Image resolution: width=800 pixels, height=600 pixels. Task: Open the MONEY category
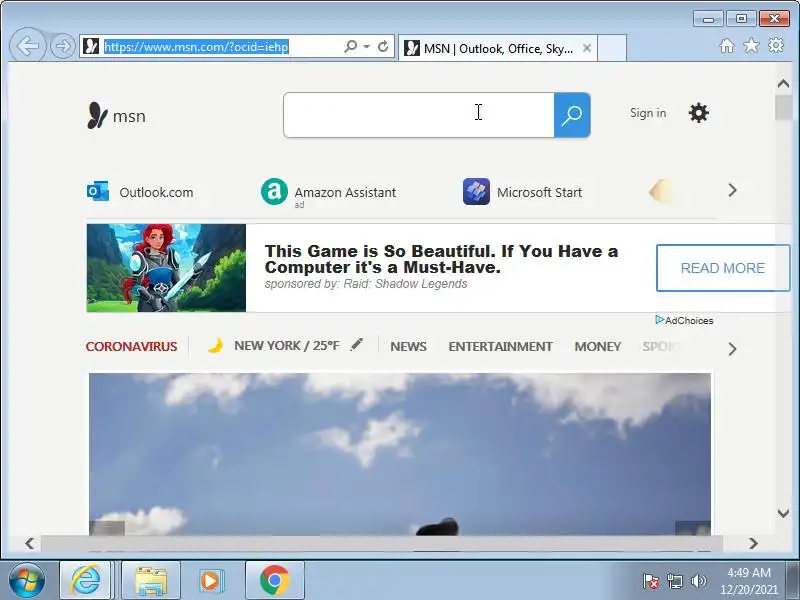click(597, 346)
